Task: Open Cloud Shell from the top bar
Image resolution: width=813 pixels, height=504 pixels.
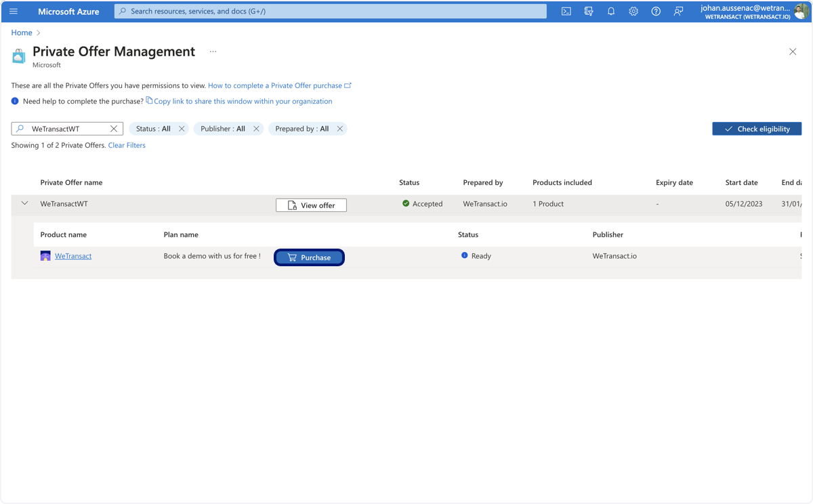Action: coord(566,12)
